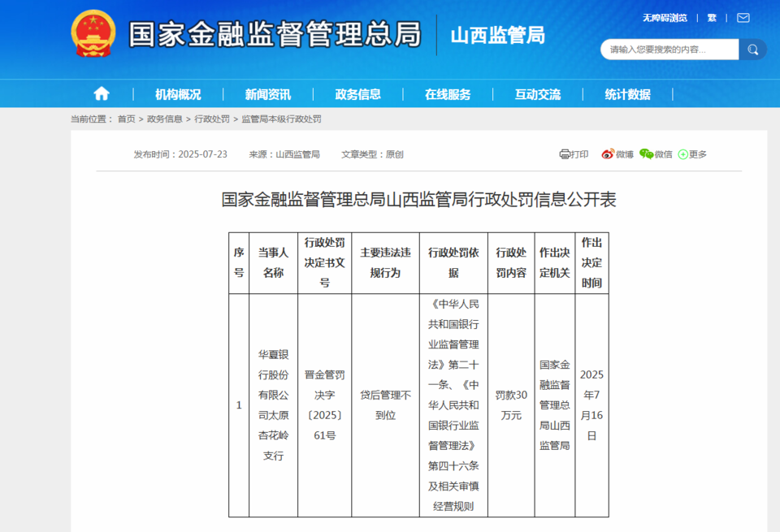
Task: Open 机构概况 menu
Action: click(x=178, y=94)
